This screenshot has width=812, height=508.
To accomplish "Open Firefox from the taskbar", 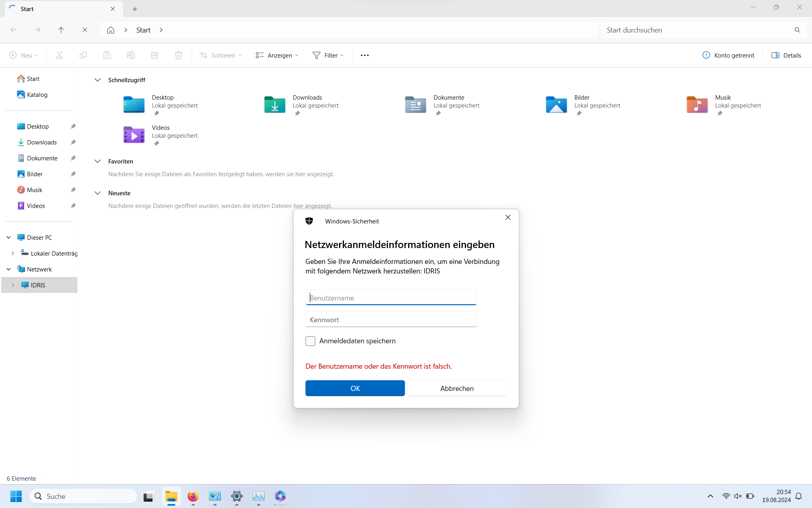I will (193, 496).
